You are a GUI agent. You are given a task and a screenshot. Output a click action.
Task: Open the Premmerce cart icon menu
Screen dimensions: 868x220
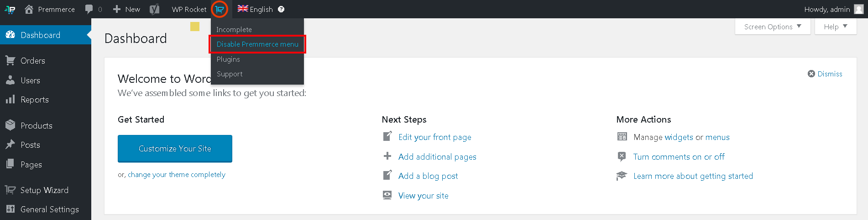click(220, 9)
